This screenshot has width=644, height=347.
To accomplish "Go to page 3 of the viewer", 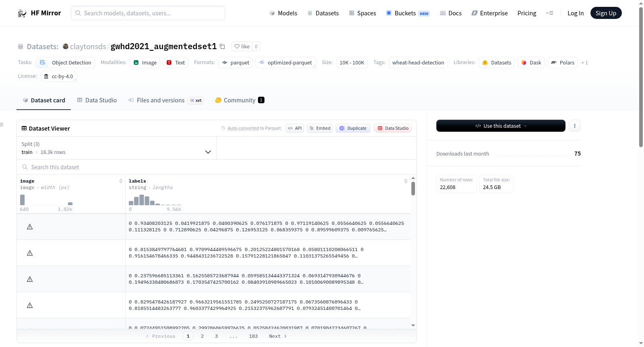I will (x=217, y=336).
